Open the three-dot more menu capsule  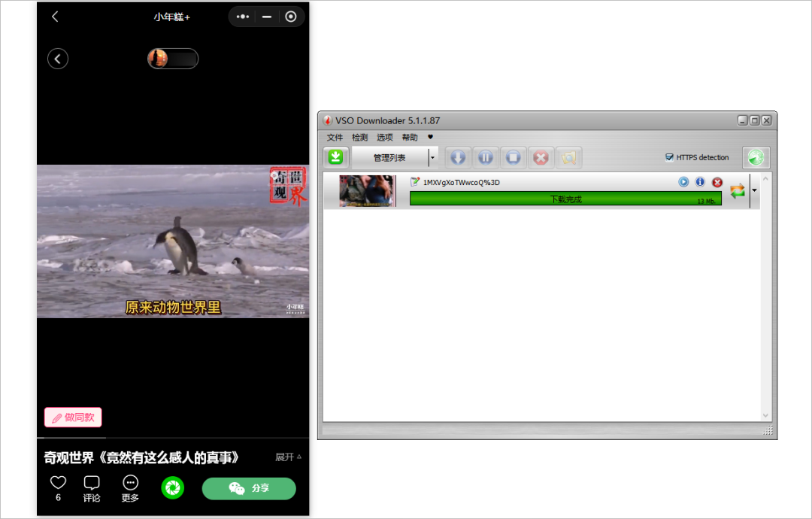[242, 17]
